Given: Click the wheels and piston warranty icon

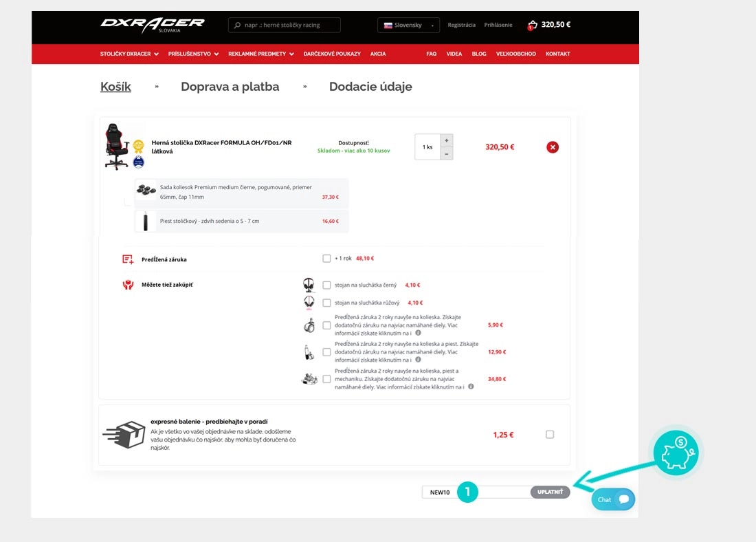Looking at the screenshot, I should (x=309, y=352).
